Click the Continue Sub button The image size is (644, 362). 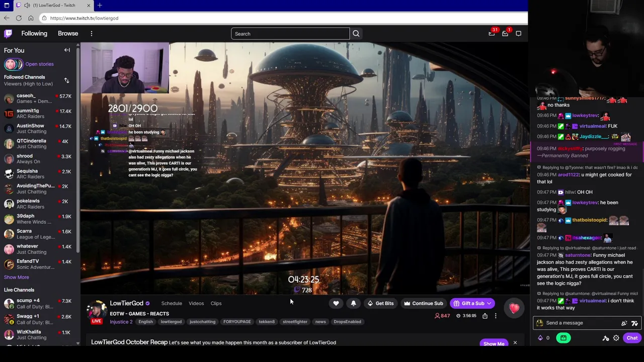423,303
